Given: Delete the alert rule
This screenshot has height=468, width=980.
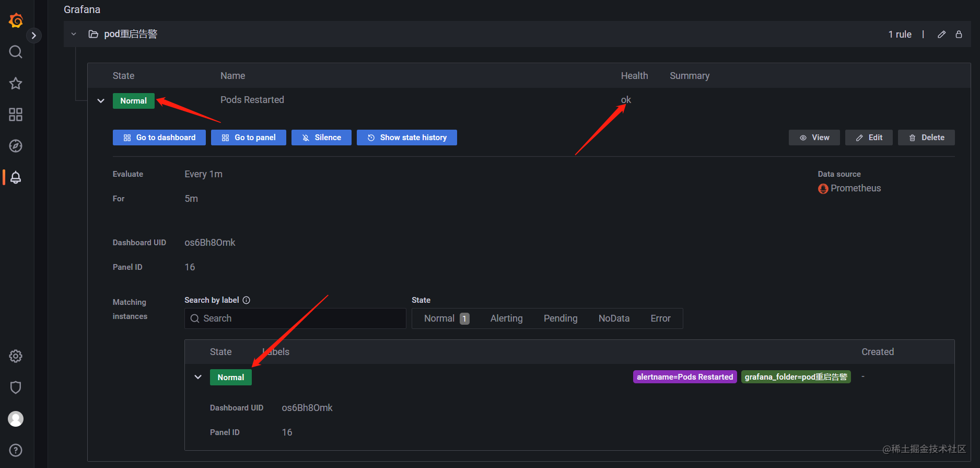Looking at the screenshot, I should [926, 138].
